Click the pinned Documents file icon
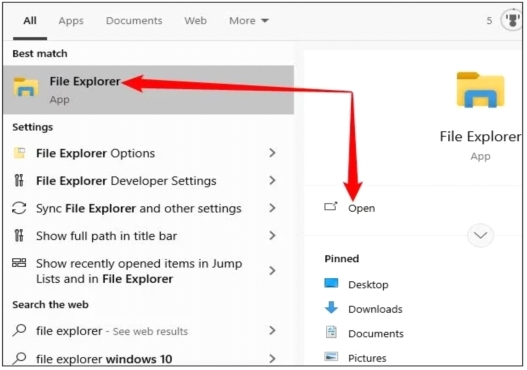The width and height of the screenshot is (527, 370). pos(331,332)
